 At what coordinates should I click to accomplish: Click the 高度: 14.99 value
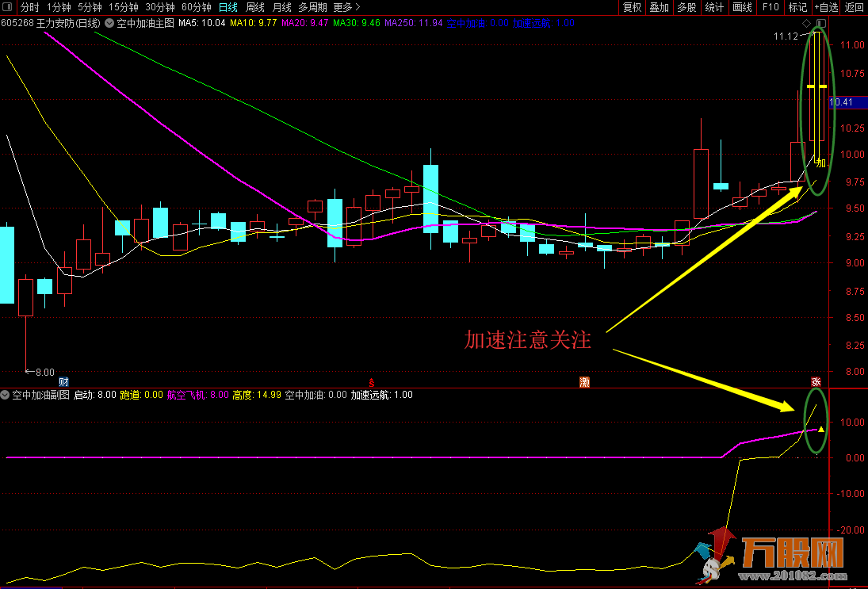point(257,395)
